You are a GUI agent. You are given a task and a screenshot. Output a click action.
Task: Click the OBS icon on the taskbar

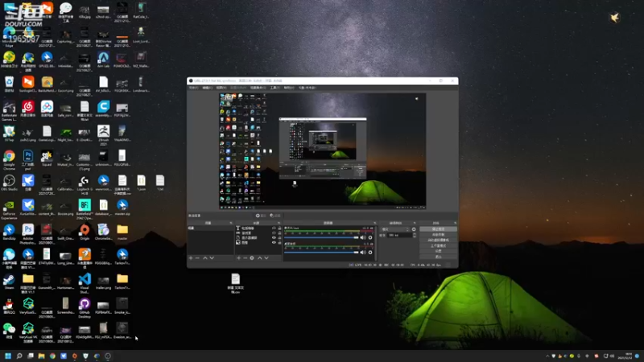[108, 356]
